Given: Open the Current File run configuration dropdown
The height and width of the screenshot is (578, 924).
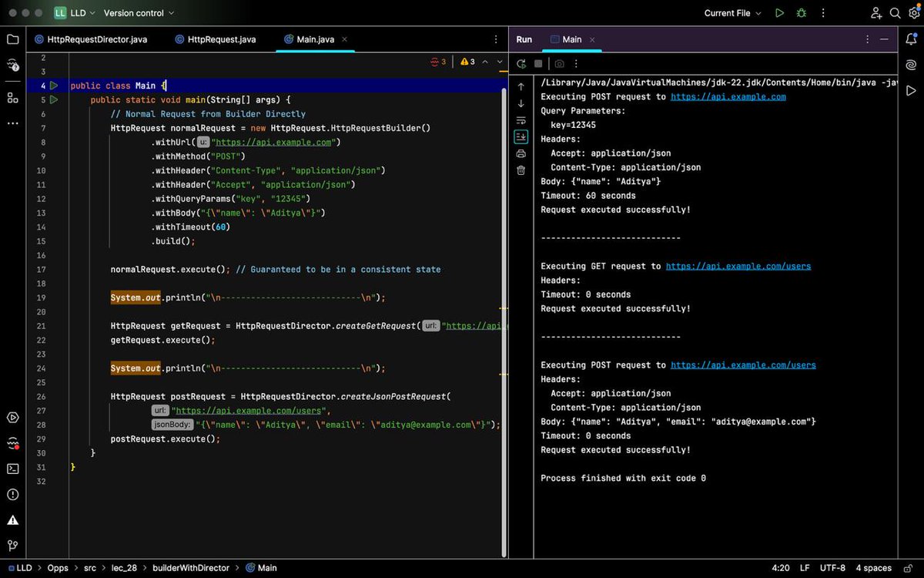Looking at the screenshot, I should pos(732,13).
